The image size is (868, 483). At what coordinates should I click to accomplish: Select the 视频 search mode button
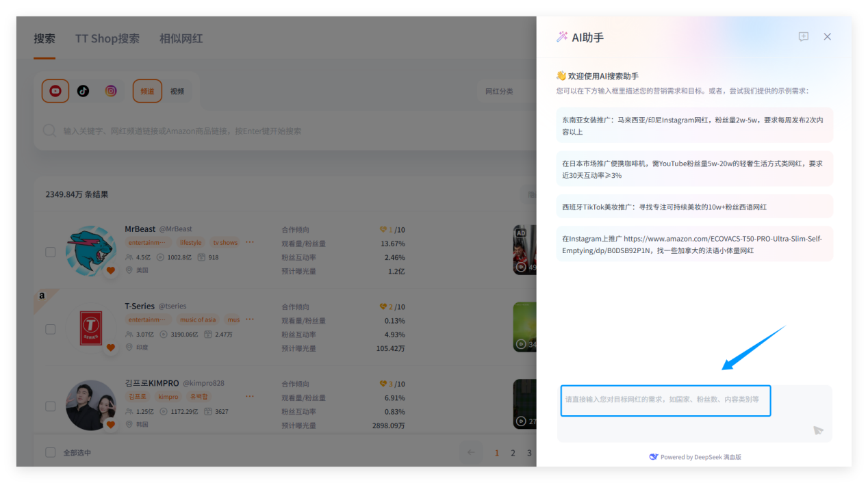177,92
